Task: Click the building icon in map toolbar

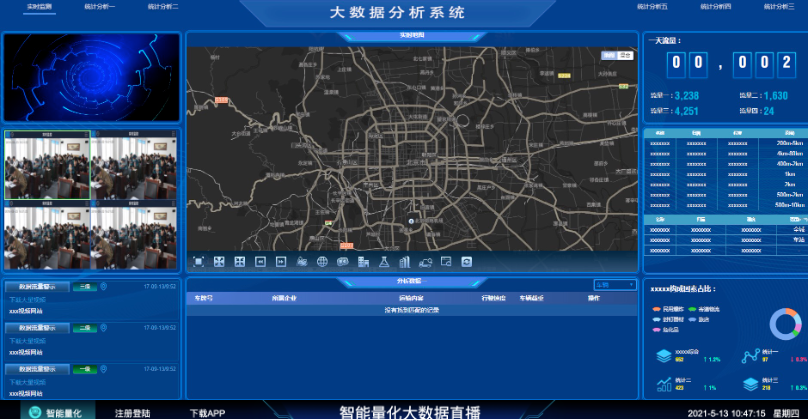Action: tap(363, 262)
